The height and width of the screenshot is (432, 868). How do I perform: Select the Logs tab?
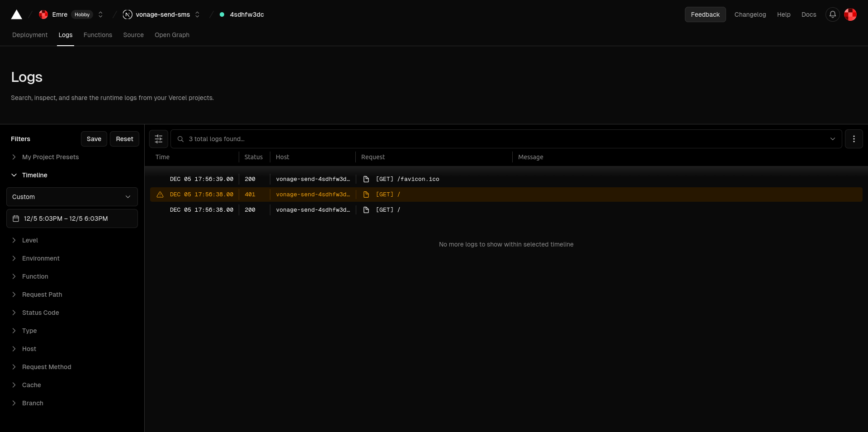pyautogui.click(x=66, y=35)
